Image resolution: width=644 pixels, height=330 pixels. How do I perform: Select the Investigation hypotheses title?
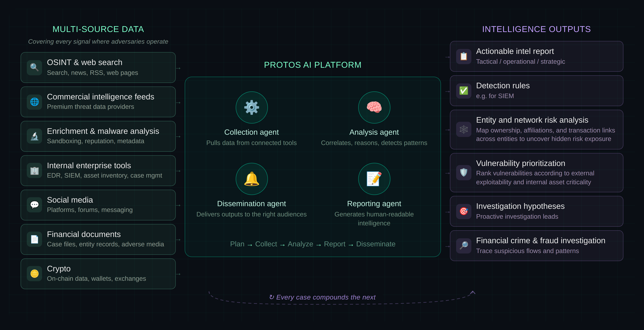(520, 206)
